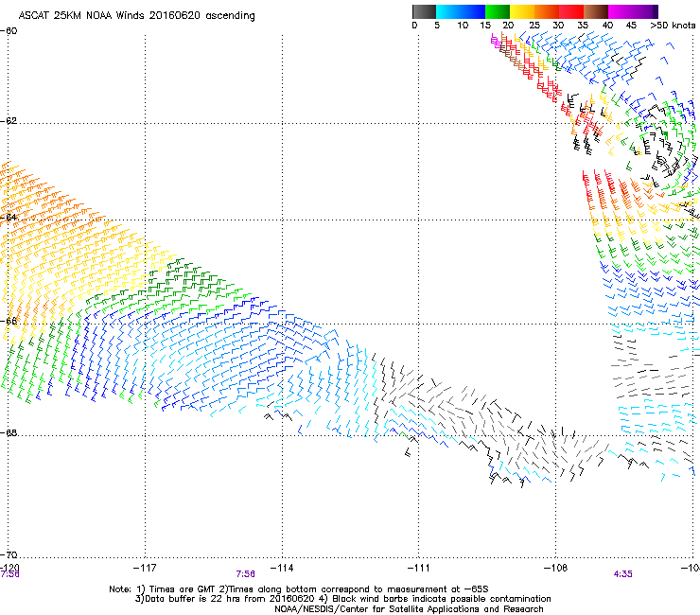Click the '45' legend scale label

tap(631, 26)
